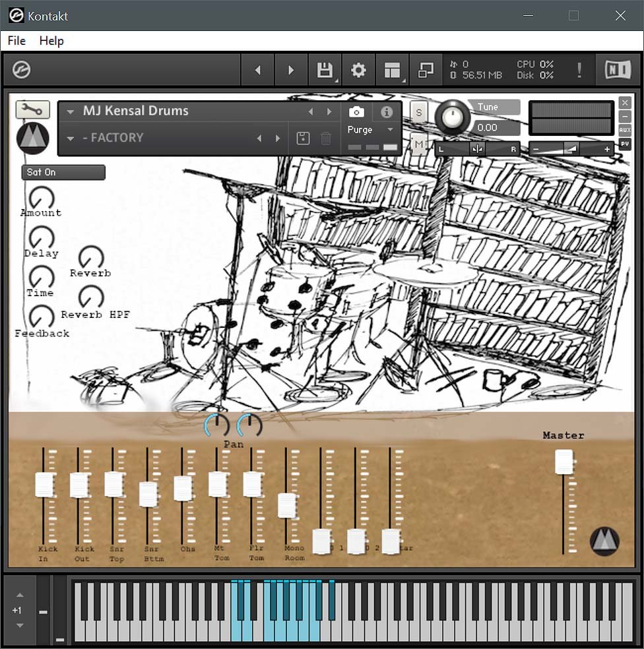Click the rack layout view icon
This screenshot has height=649, width=644.
393,70
